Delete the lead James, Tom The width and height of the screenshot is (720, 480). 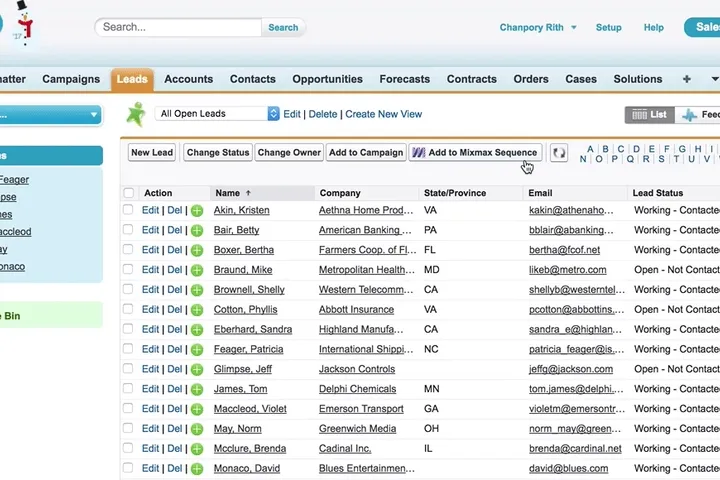(x=174, y=389)
